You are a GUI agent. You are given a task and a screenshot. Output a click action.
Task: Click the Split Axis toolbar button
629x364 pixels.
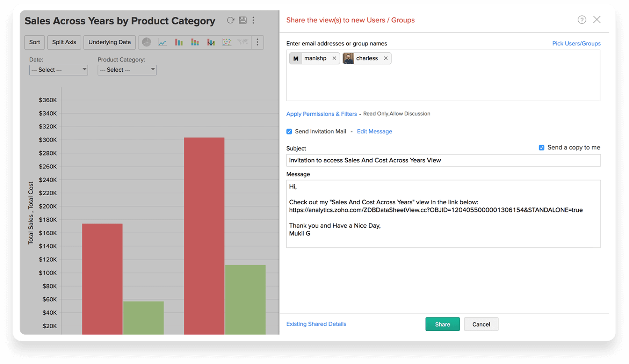(64, 42)
